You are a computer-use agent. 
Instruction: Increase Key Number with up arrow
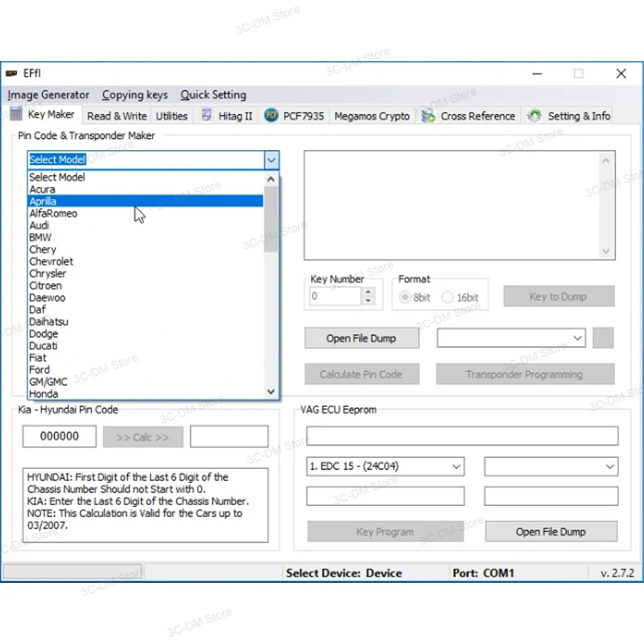click(368, 292)
